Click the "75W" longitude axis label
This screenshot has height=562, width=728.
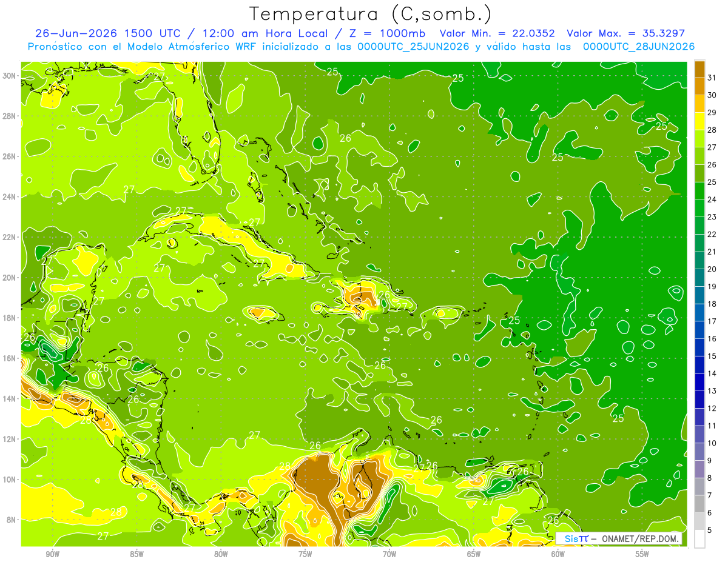pyautogui.click(x=305, y=554)
